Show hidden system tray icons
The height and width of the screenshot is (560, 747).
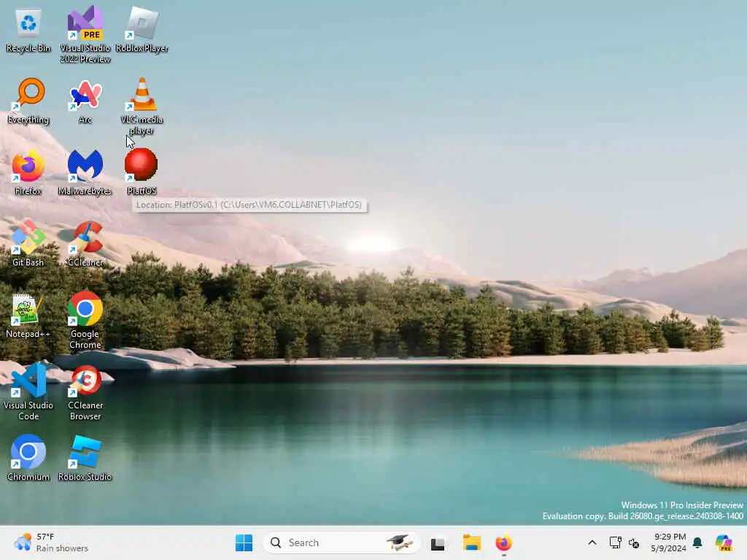coord(592,542)
